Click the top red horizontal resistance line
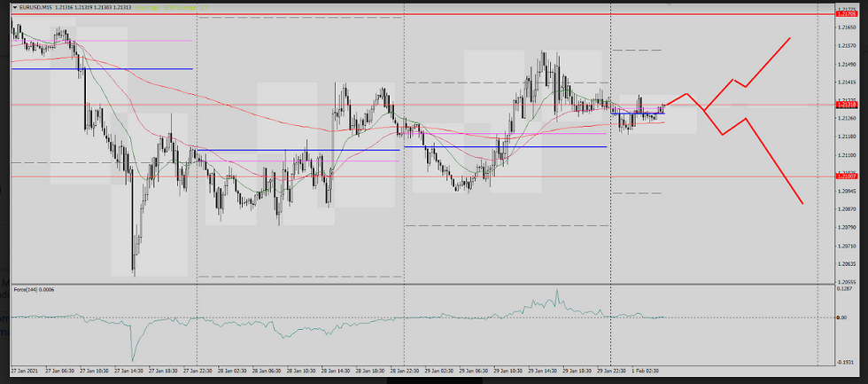 coord(443,15)
